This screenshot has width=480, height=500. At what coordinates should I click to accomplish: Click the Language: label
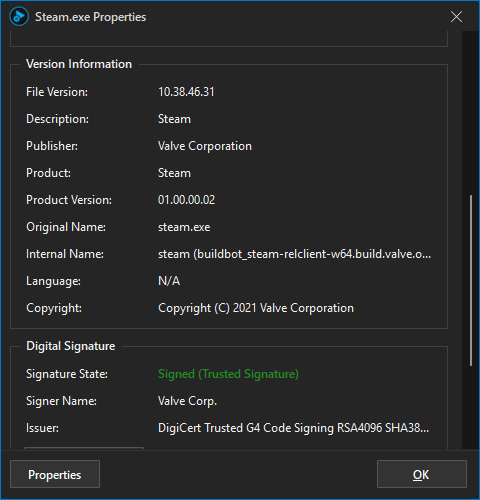(x=53, y=281)
